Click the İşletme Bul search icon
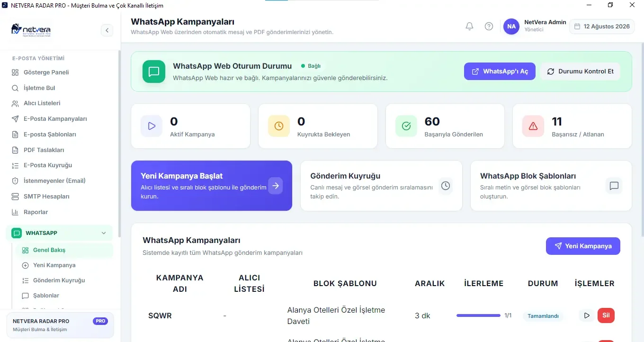644x342 pixels. [15, 88]
